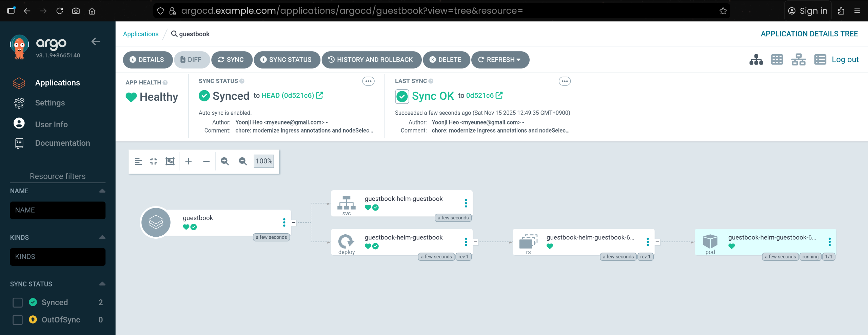Click the browser home icon
This screenshot has height=335, width=868.
[92, 11]
